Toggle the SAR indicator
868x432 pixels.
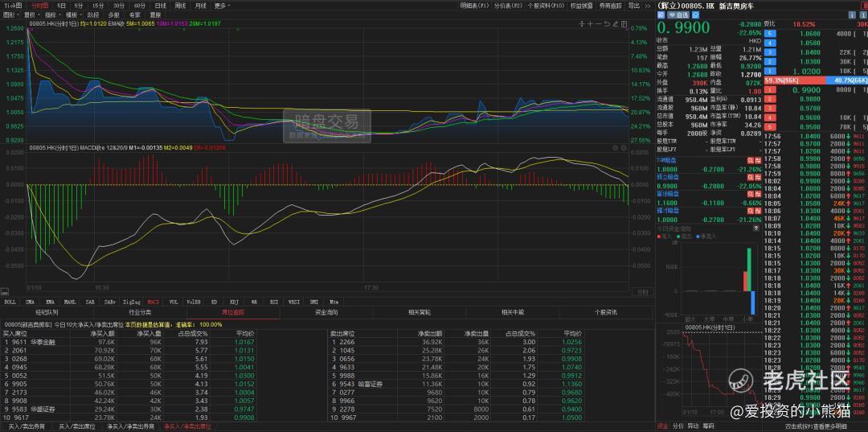(x=90, y=302)
